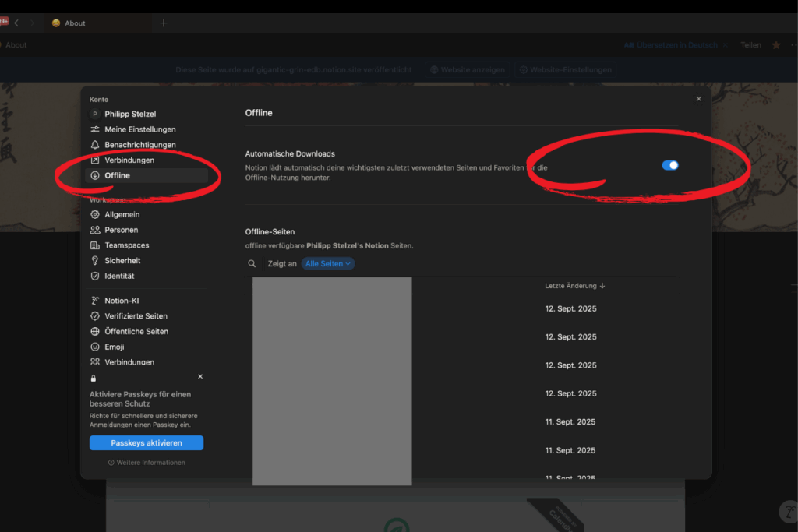Open a new tab with plus icon
This screenshot has height=532, width=798.
[164, 23]
